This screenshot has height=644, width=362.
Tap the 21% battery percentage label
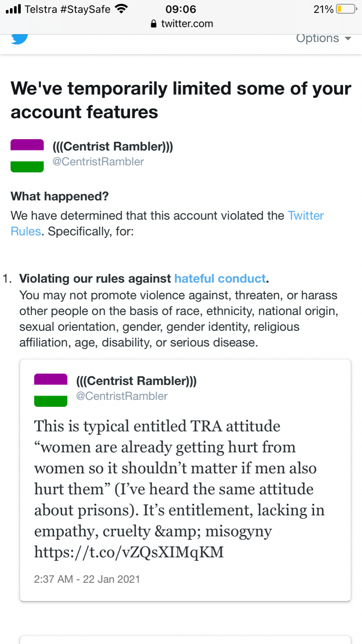click(x=323, y=9)
